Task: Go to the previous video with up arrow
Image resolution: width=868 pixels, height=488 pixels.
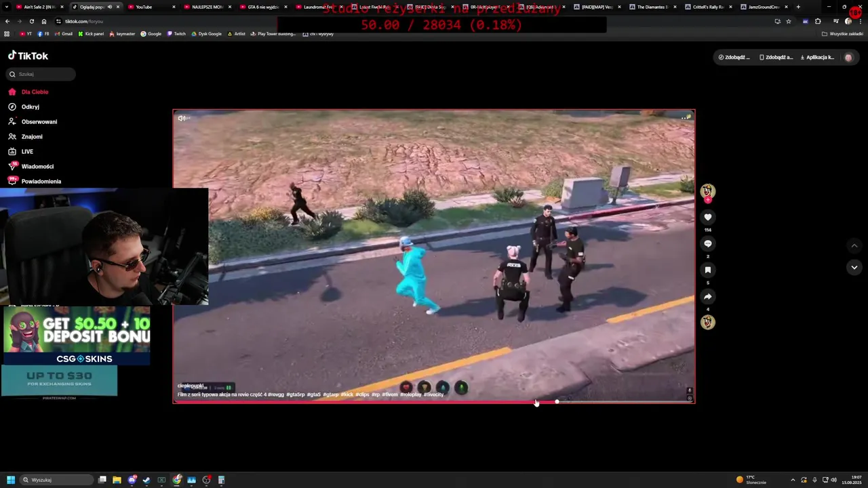Action: 854,245
